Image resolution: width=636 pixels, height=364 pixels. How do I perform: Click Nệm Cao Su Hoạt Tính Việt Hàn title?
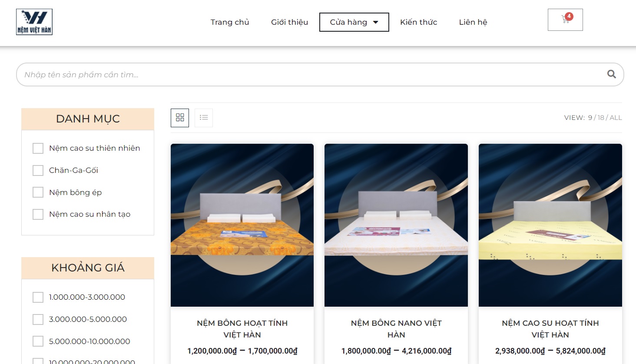[550, 329]
